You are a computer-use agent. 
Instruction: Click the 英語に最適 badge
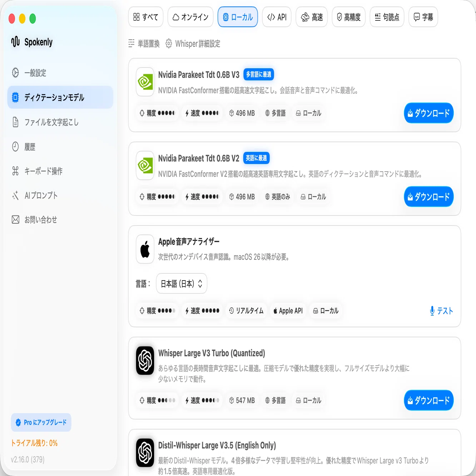[256, 158]
